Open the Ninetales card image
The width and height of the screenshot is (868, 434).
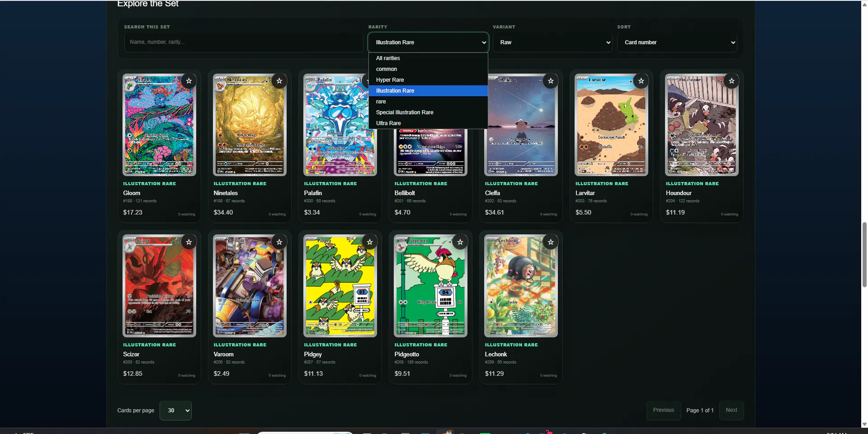[x=250, y=125]
